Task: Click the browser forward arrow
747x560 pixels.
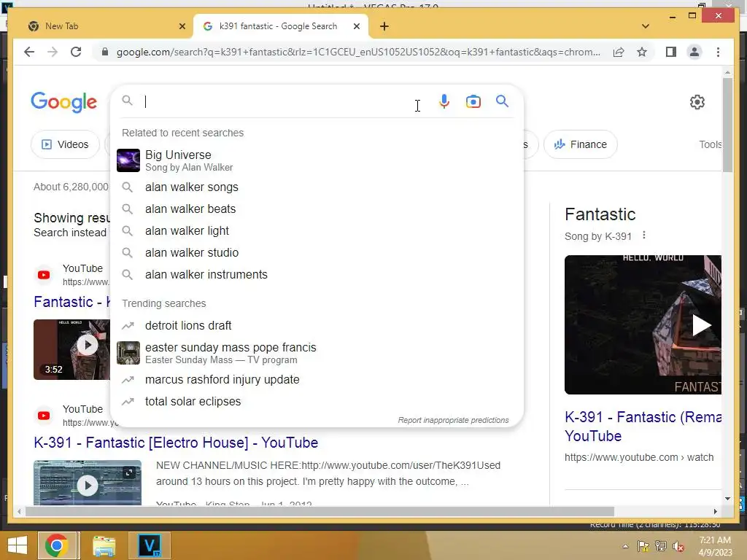Action: (x=53, y=52)
